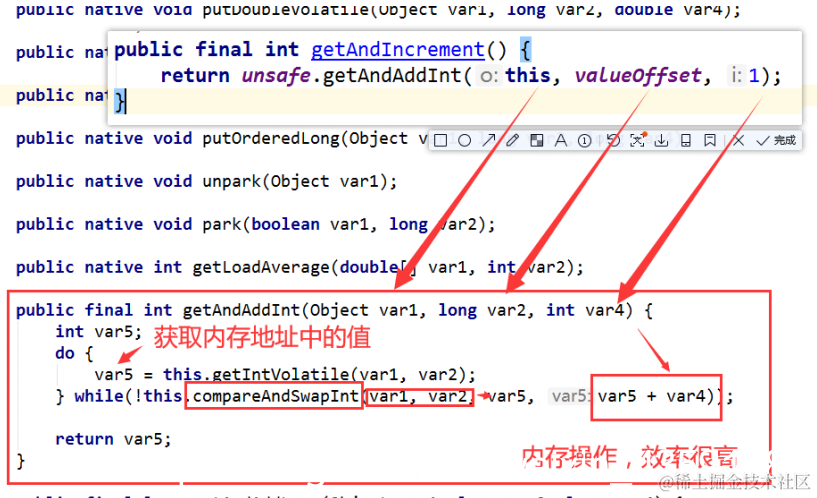
Task: Click getAndAddInt call in the popup
Action: 392,76
